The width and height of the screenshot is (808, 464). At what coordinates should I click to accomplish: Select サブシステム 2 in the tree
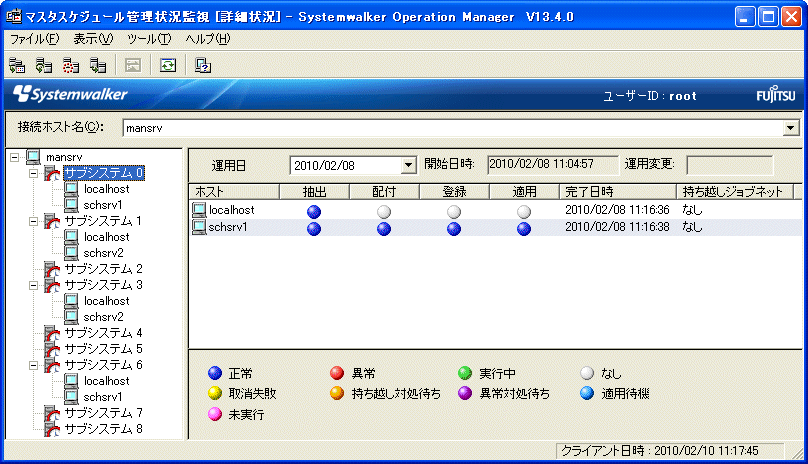coord(103,269)
